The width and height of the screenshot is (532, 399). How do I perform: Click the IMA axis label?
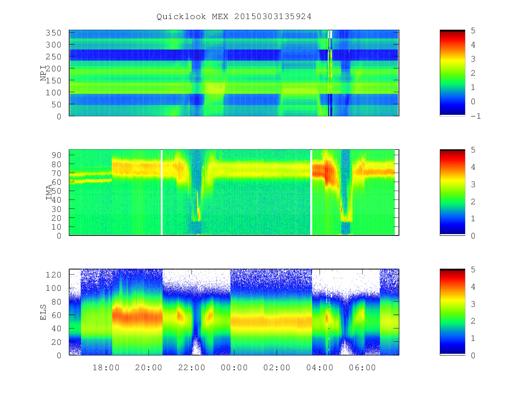click(x=50, y=192)
